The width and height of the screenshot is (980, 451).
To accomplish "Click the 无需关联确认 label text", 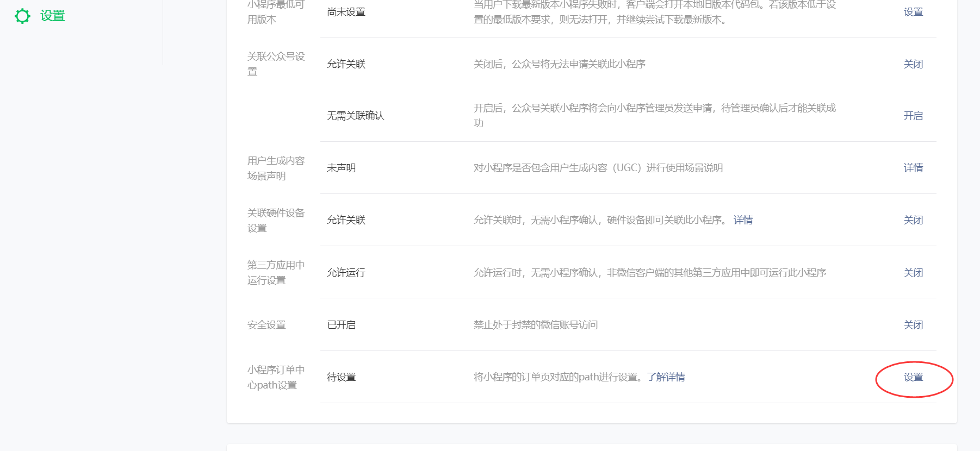I will click(355, 116).
